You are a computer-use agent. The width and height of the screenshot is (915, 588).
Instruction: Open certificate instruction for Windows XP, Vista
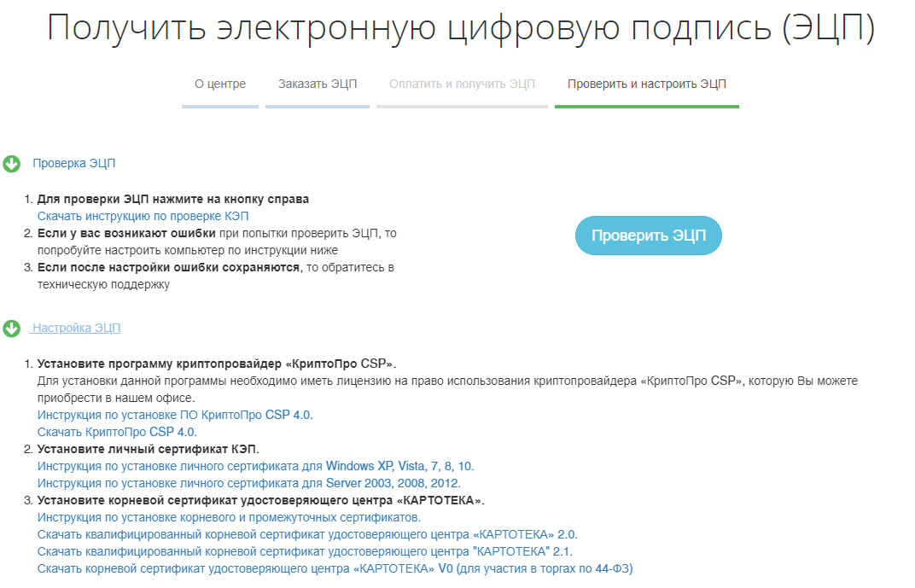click(255, 466)
